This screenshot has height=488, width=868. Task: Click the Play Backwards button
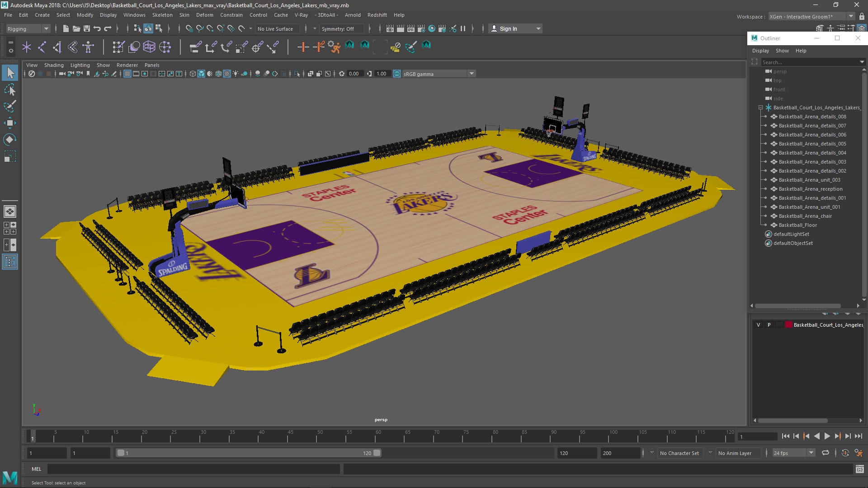pos(816,436)
